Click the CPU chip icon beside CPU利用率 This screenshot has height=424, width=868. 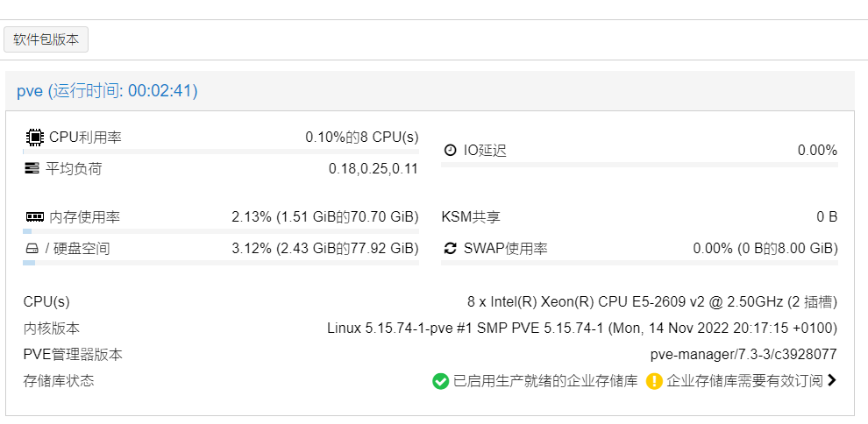pyautogui.click(x=34, y=137)
